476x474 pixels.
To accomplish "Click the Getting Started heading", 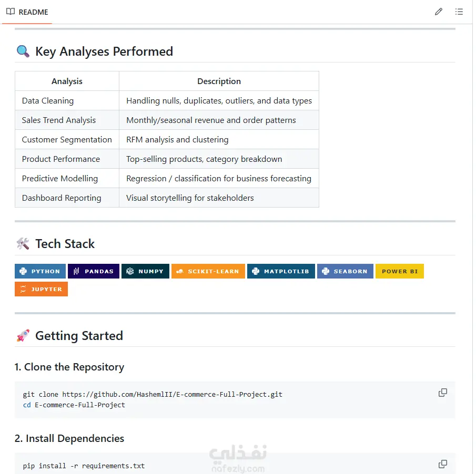I will point(79,336).
